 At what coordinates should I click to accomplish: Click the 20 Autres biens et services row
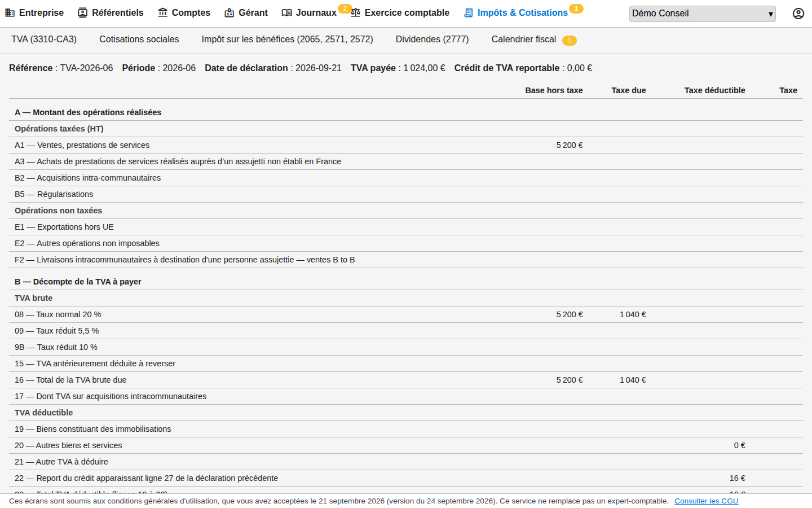coord(406,445)
